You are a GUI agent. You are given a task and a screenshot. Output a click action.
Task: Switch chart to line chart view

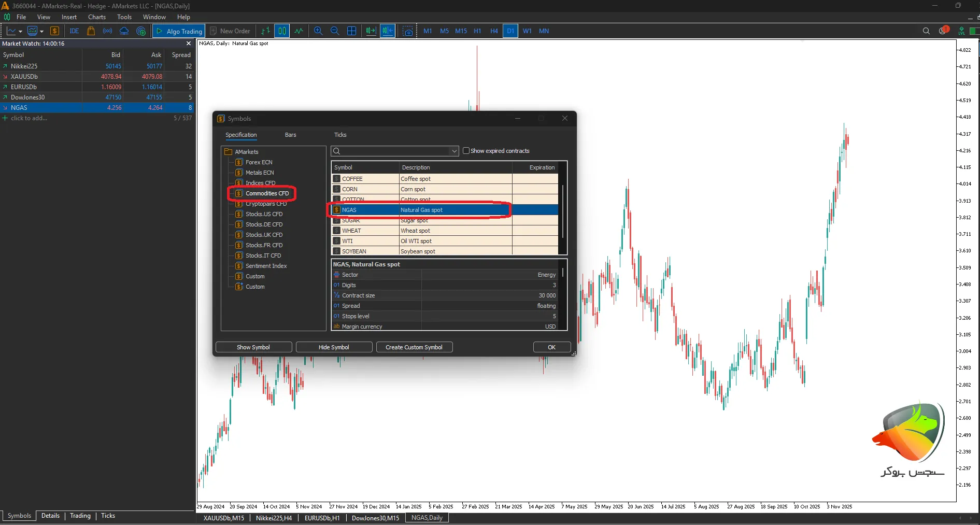pyautogui.click(x=299, y=31)
